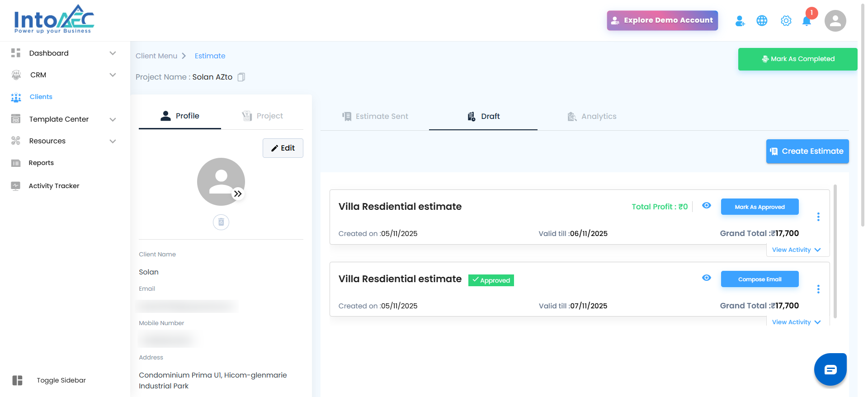This screenshot has height=397, width=868.
Task: Open options menu for approved estimate
Action: (x=818, y=289)
